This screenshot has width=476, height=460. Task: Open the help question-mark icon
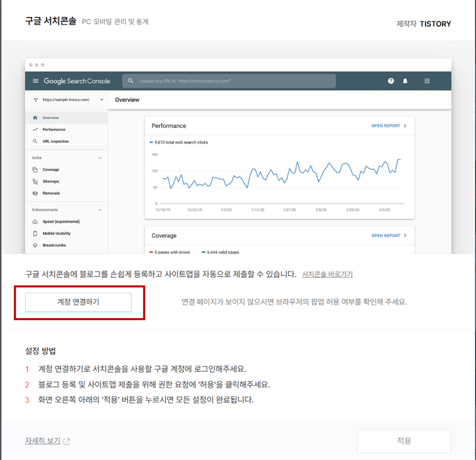point(391,81)
